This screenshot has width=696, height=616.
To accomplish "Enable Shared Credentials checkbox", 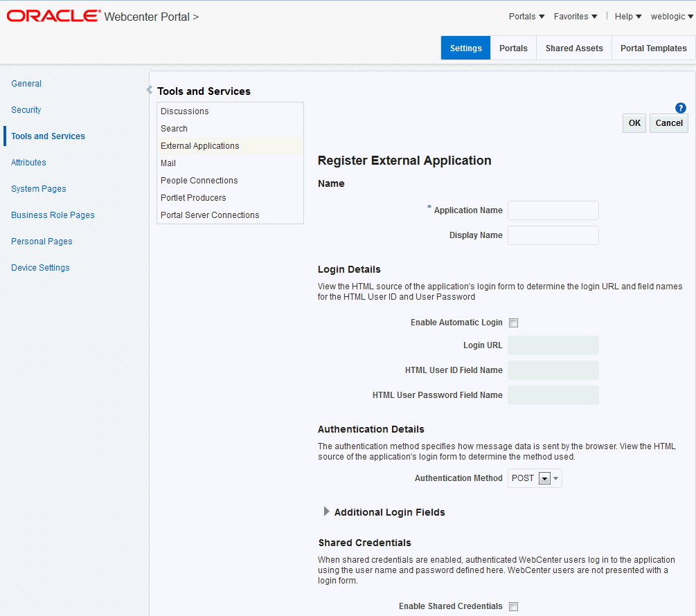I will [513, 606].
